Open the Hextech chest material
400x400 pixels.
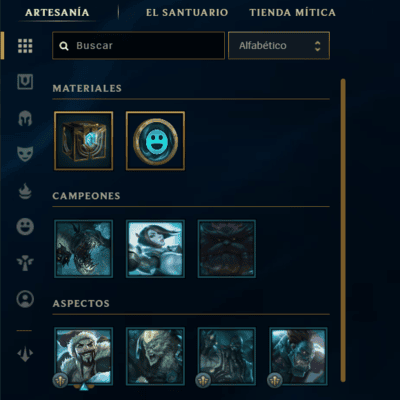(x=84, y=141)
